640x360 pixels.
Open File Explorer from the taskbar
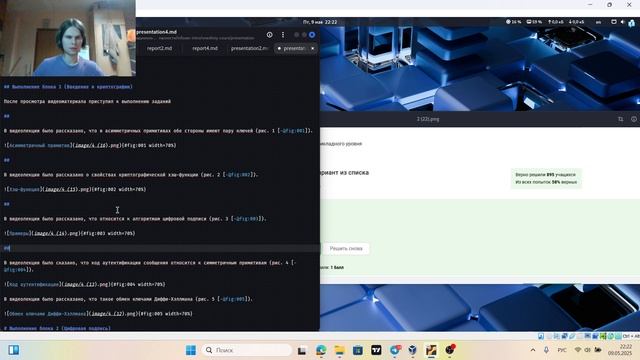tap(339, 350)
